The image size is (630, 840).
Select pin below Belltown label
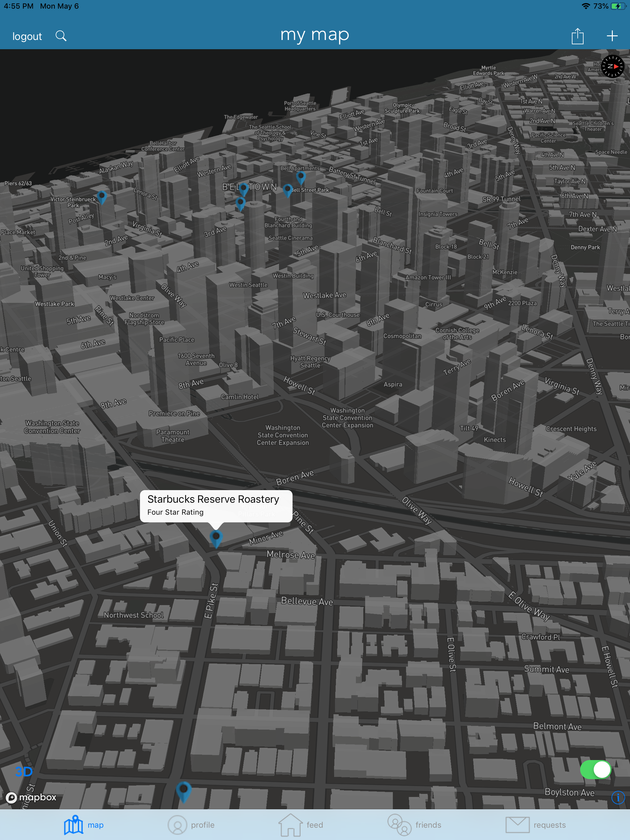point(240,204)
